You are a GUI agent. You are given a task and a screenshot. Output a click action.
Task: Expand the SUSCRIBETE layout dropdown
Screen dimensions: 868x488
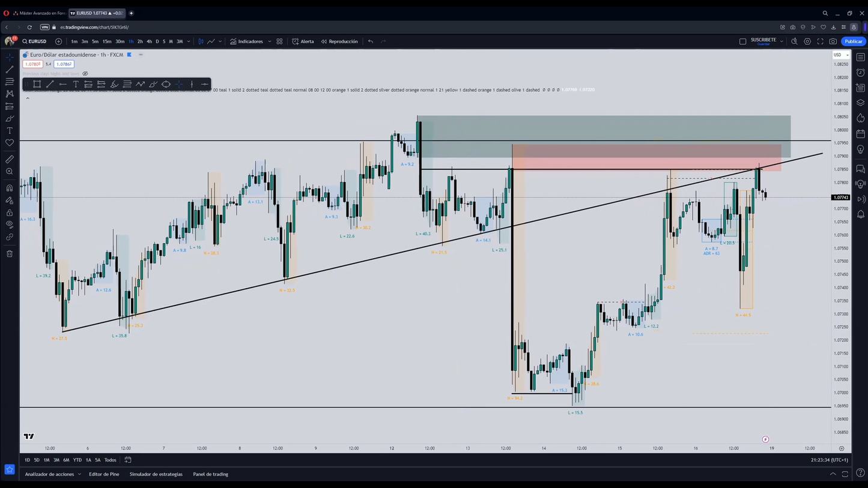click(x=782, y=41)
